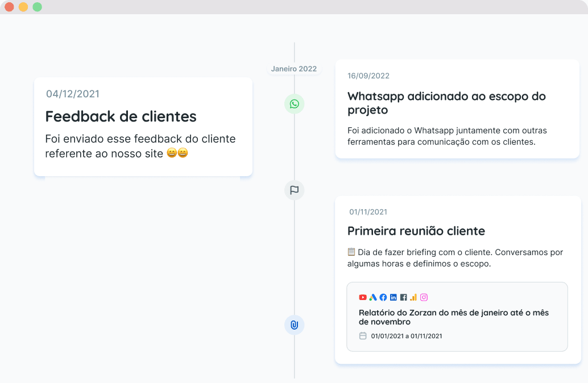
Task: Select the Instagram icon in the report card
Action: point(424,297)
